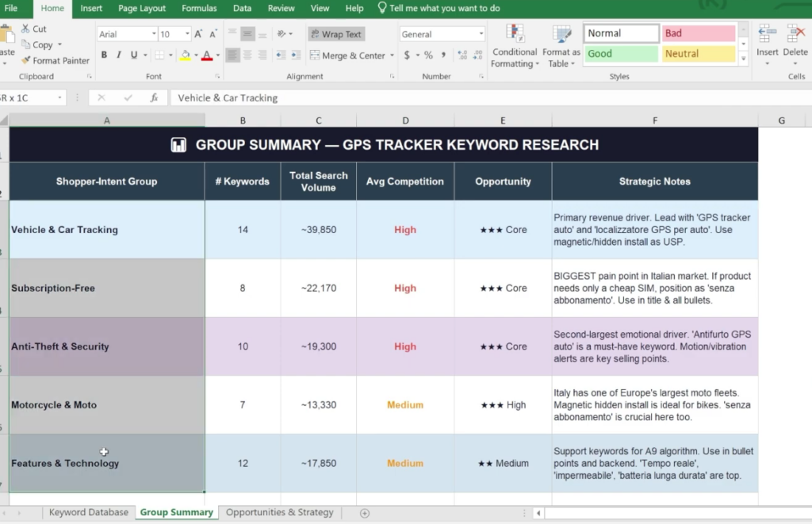The width and height of the screenshot is (812, 524).
Task: Select the Format Painter tool
Action: (x=56, y=60)
